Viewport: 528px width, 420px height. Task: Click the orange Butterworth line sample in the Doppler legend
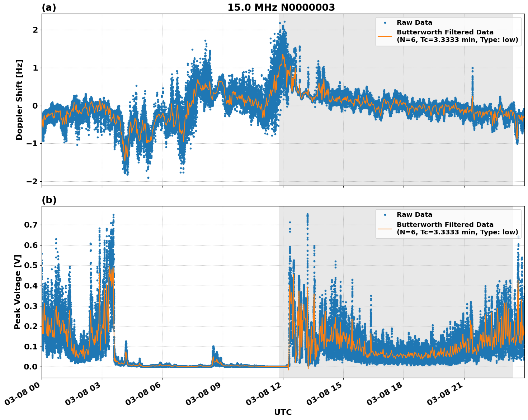point(385,36)
